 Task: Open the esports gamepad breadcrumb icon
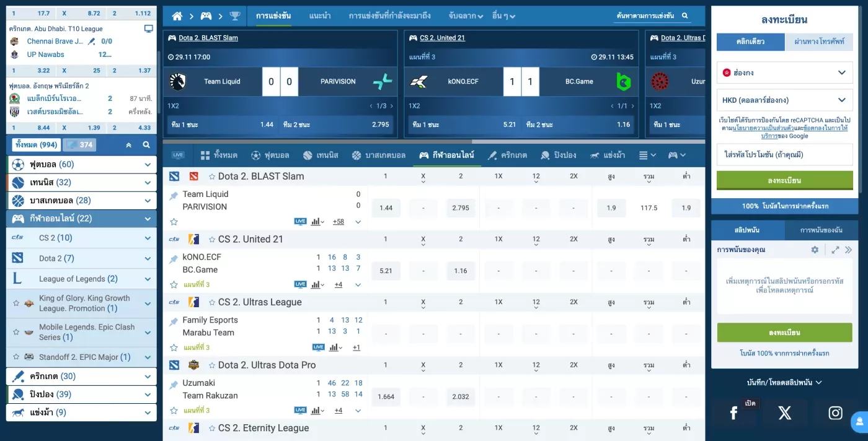(x=206, y=16)
